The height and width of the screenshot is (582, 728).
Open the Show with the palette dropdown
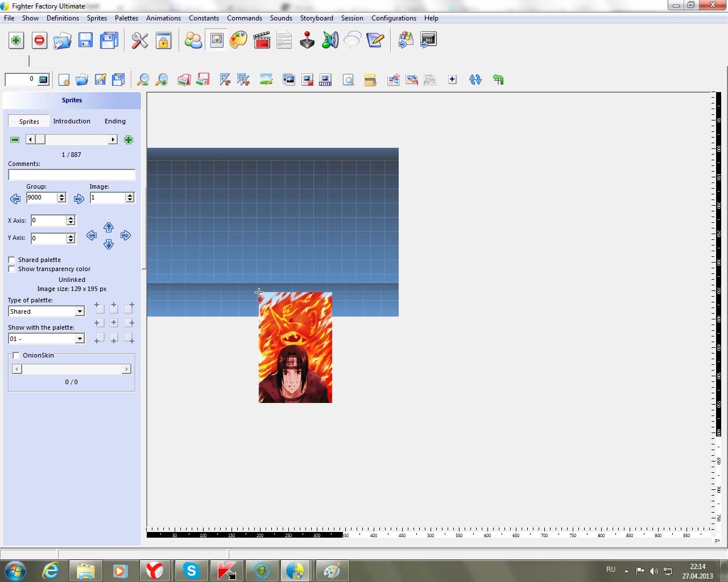[x=80, y=339]
